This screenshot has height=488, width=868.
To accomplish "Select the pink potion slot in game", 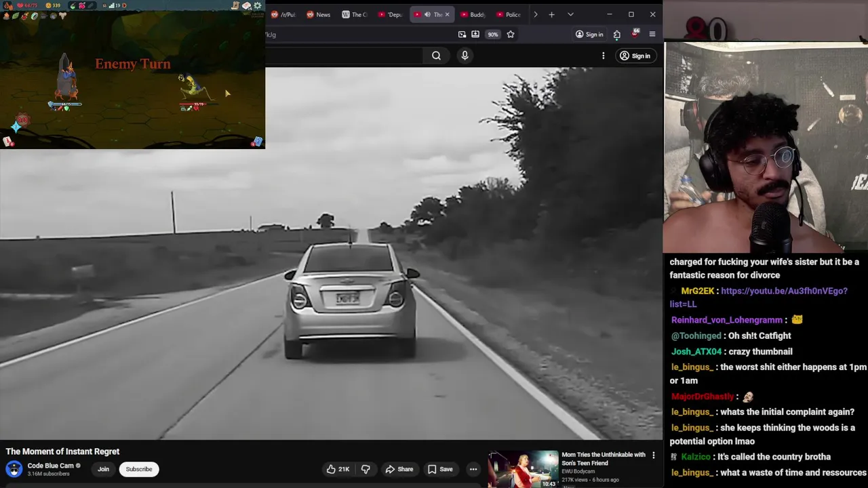I will click(82, 5).
